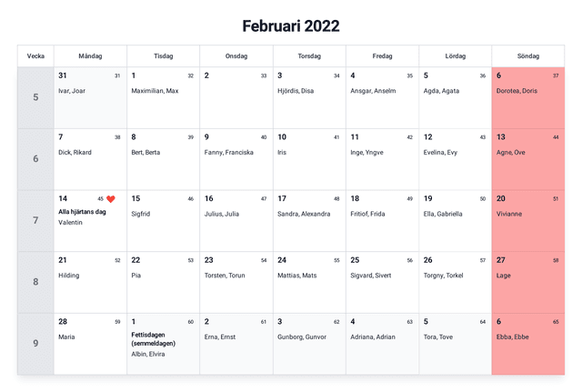Select Sunday February 20 with Vivianne

click(527, 220)
